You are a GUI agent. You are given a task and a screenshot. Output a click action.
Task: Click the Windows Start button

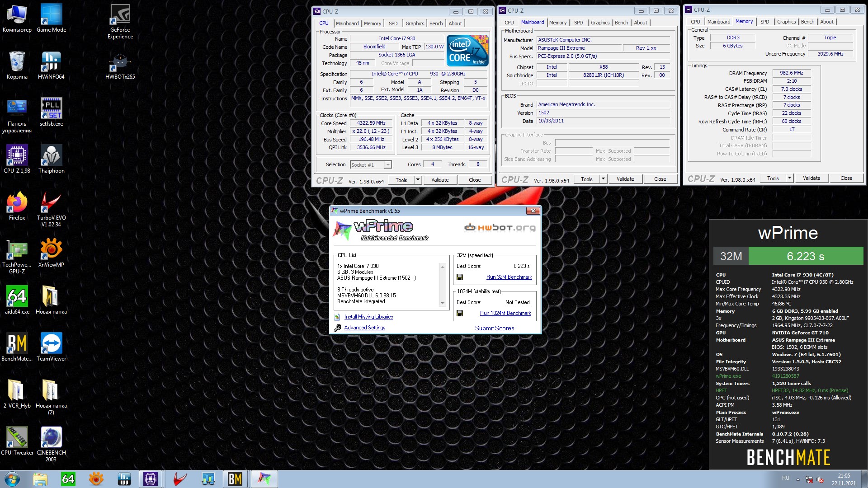[12, 479]
